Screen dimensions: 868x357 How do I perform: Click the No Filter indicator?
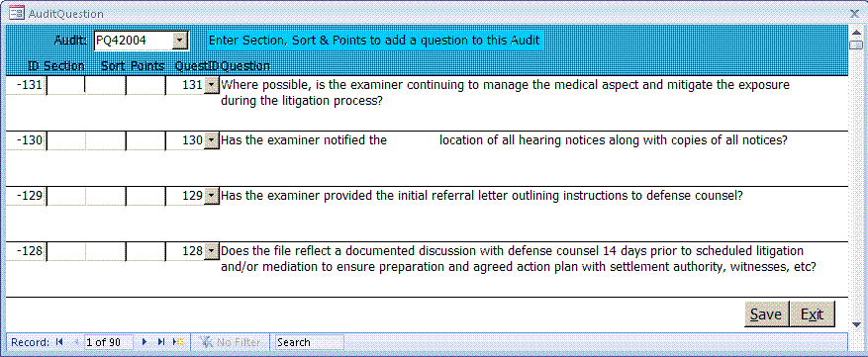[x=230, y=342]
